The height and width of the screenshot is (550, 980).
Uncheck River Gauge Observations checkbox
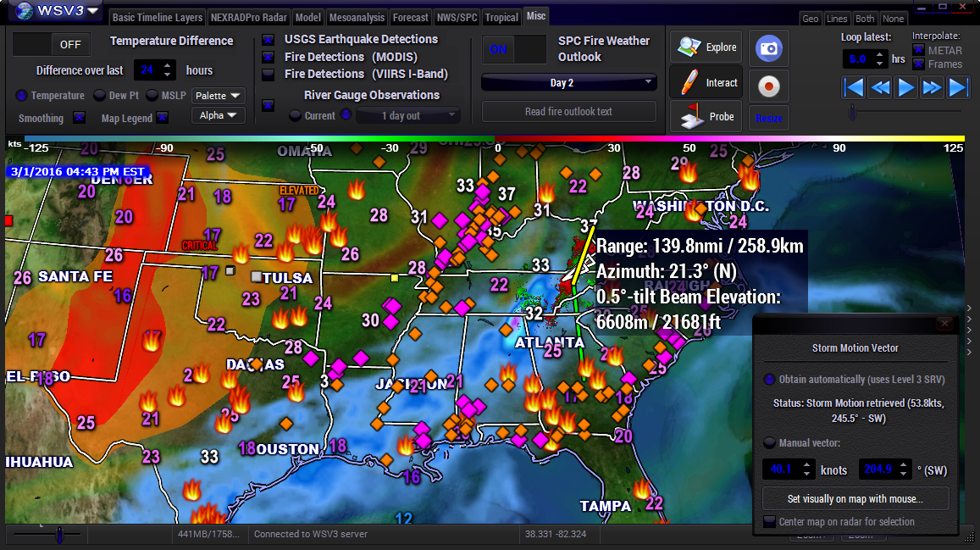pos(269,105)
